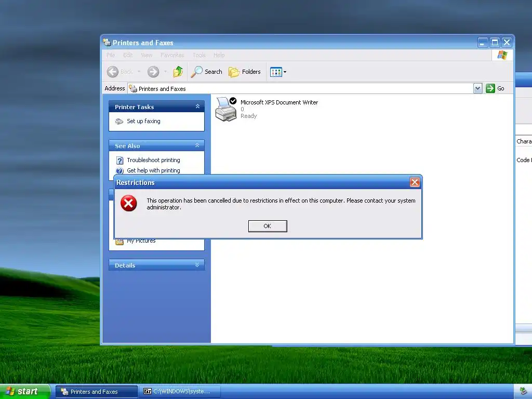Image resolution: width=532 pixels, height=399 pixels.
Task: Close the Printers and Faxes window
Action: click(x=507, y=43)
